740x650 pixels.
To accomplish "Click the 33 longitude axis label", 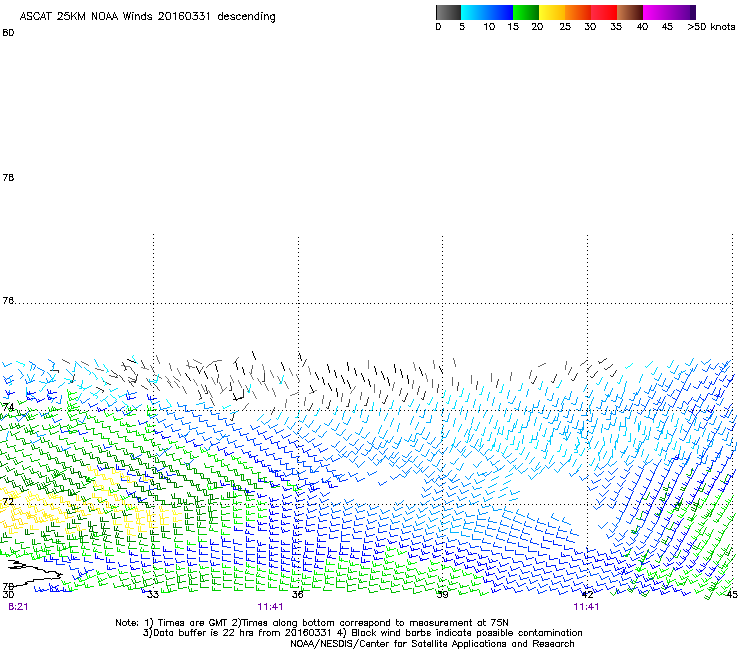I will 153,594.
